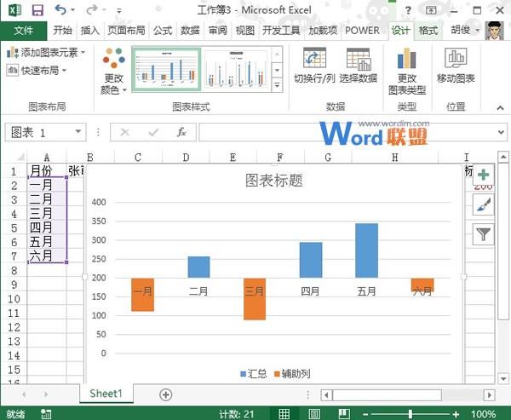Viewport: 511px width, 420px height.
Task: Expand the chart styles gallery More arrow
Action: [x=277, y=85]
